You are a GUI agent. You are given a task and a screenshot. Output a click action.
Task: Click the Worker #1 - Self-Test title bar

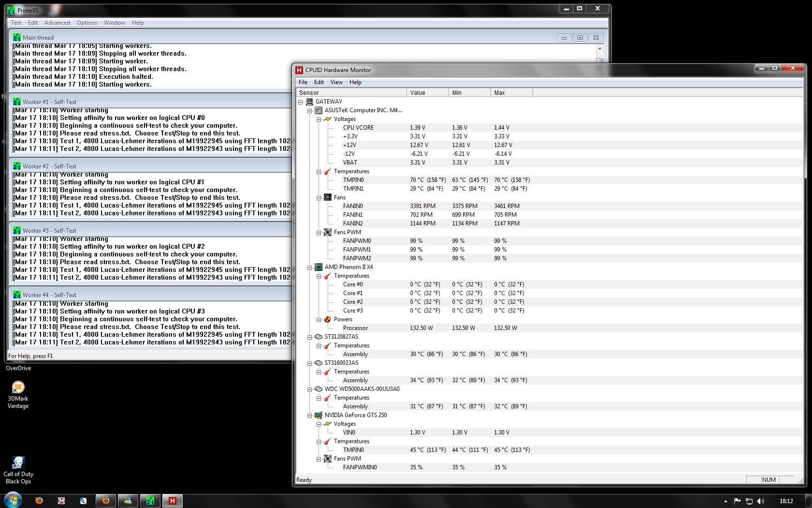151,102
